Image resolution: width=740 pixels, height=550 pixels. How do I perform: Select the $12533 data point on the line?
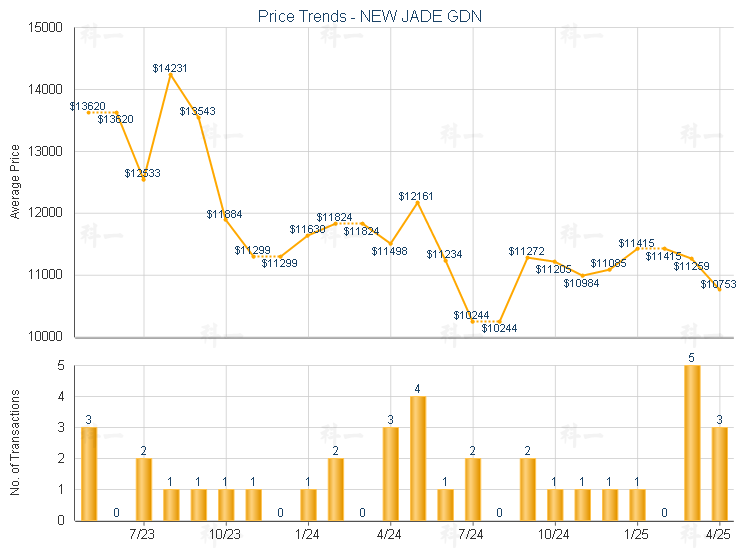pos(143,179)
